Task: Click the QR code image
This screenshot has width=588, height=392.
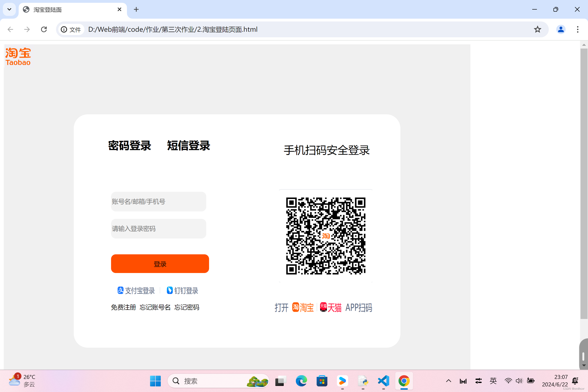Action: [325, 236]
